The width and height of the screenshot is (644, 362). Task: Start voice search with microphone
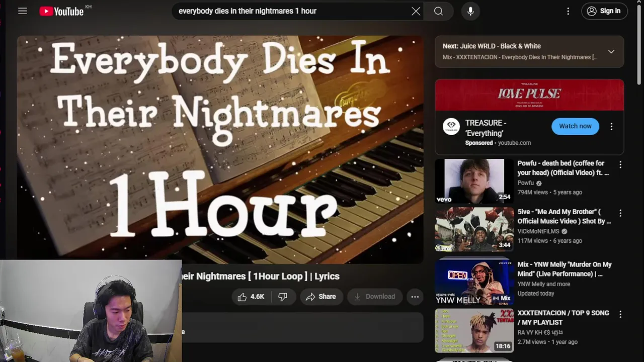tap(470, 11)
